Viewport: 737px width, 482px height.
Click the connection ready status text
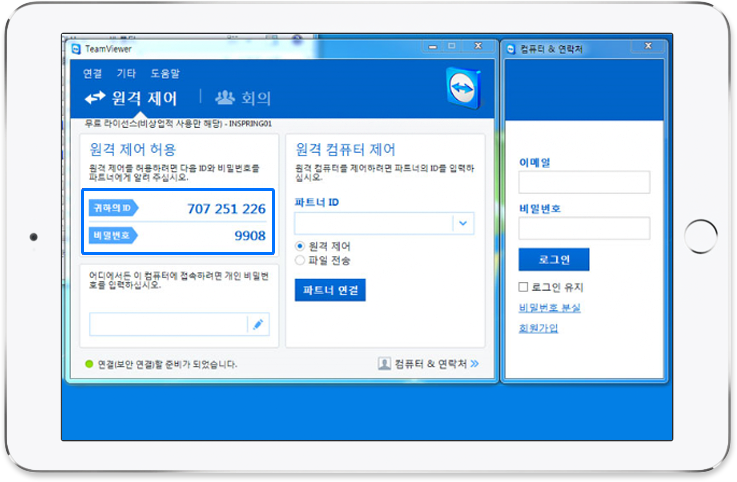click(167, 364)
